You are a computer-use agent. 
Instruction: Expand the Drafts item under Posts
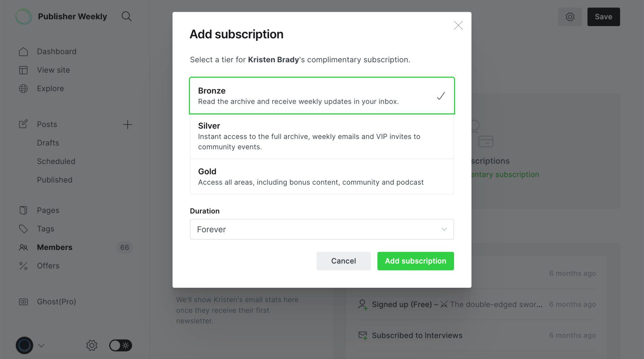tap(48, 142)
